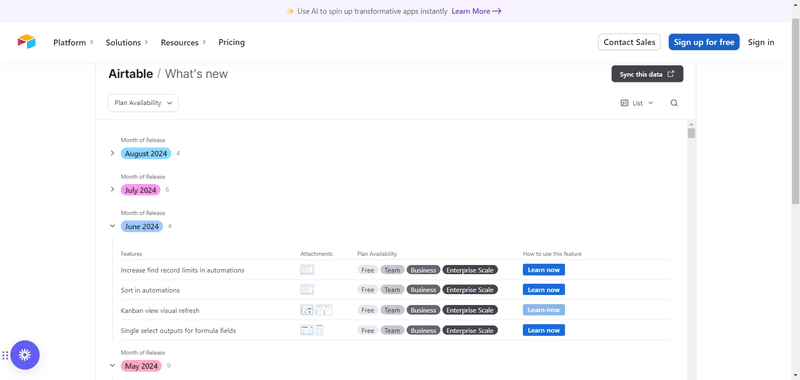Click Learn now for Kanban view visual refresh

543,310
